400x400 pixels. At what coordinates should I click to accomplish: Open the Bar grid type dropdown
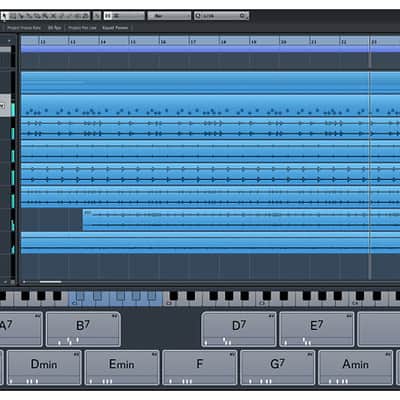point(169,16)
